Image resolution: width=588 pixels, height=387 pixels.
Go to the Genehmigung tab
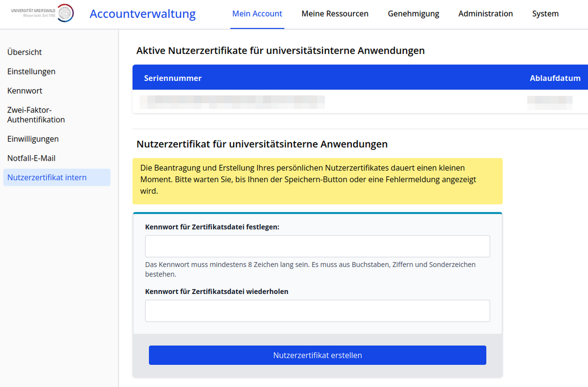[x=413, y=14]
